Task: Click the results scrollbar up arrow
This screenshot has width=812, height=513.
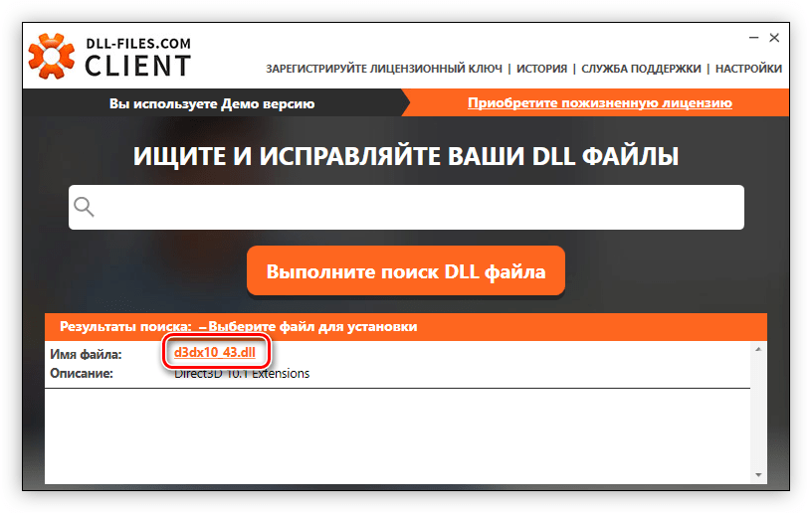Action: coord(758,350)
